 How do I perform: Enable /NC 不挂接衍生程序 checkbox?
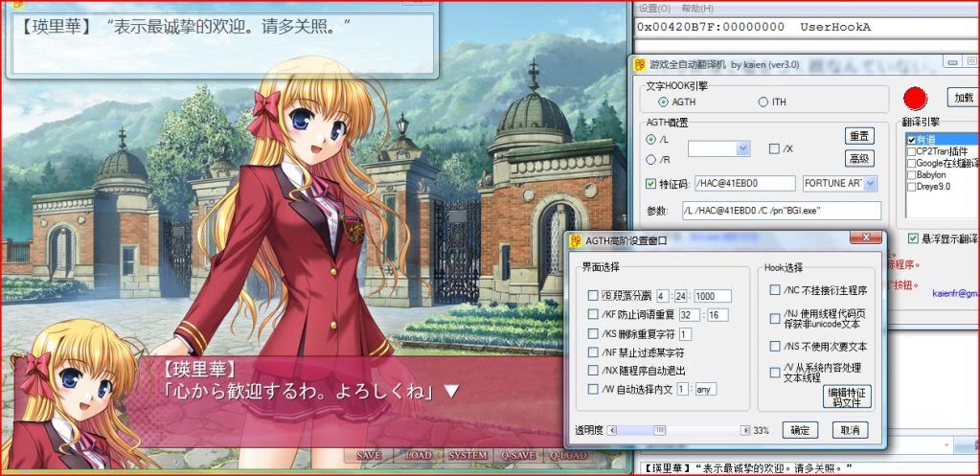pyautogui.click(x=775, y=290)
